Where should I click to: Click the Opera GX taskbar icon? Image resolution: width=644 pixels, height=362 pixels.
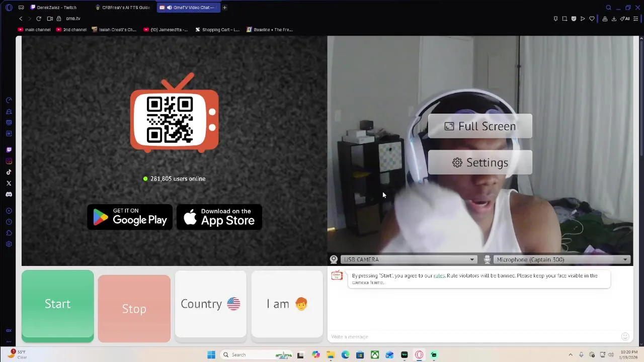tap(419, 355)
